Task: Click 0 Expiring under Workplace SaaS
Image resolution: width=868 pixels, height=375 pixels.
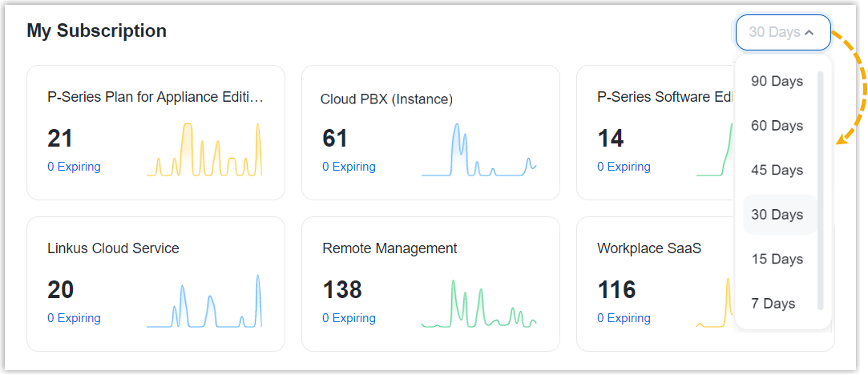Action: pos(624,318)
